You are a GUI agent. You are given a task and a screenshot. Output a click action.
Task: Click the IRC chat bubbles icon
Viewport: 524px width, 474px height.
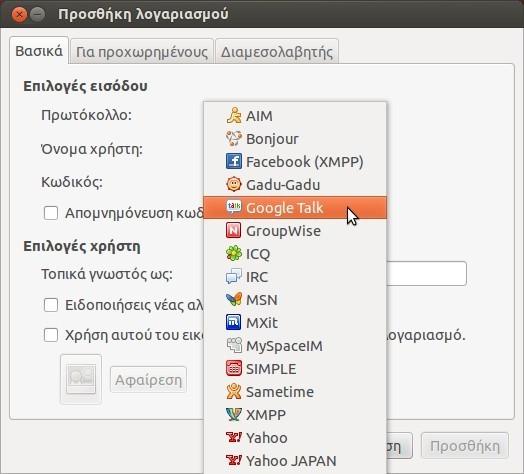pyautogui.click(x=234, y=276)
